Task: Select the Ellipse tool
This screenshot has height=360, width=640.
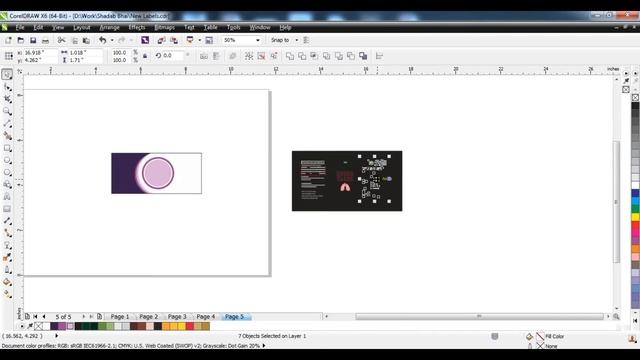Action: coord(7,160)
